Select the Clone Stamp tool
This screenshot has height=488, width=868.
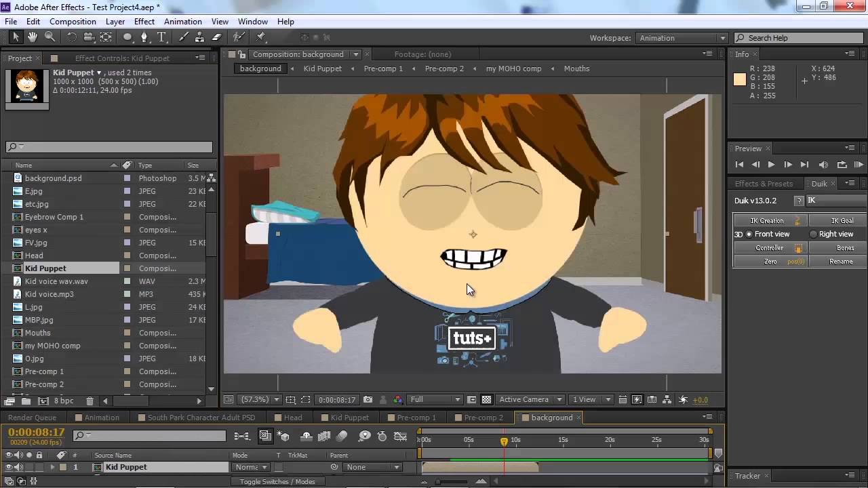pos(200,37)
